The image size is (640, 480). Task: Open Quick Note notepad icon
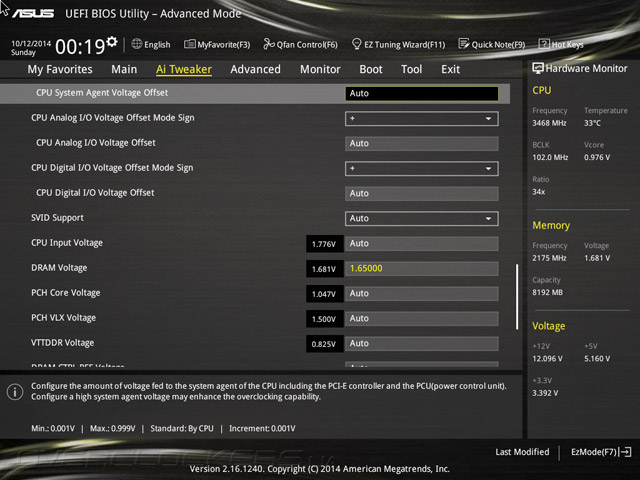click(x=464, y=44)
